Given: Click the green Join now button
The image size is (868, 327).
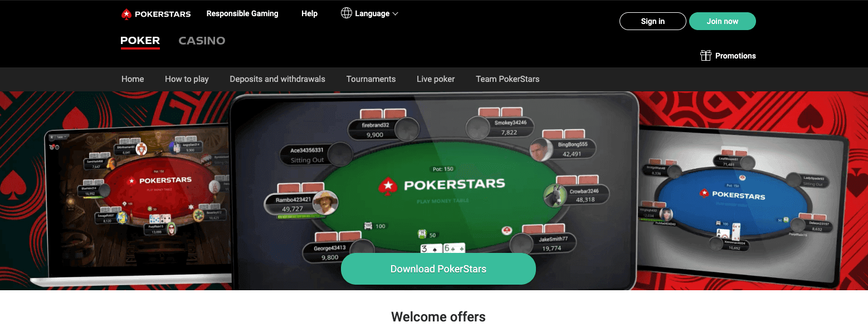Looking at the screenshot, I should point(723,21).
